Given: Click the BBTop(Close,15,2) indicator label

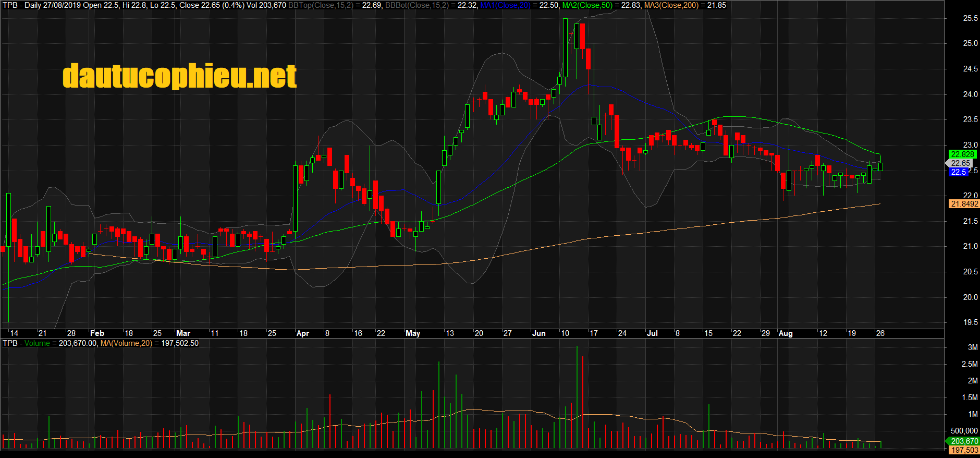Looking at the screenshot, I should pyautogui.click(x=321, y=5).
